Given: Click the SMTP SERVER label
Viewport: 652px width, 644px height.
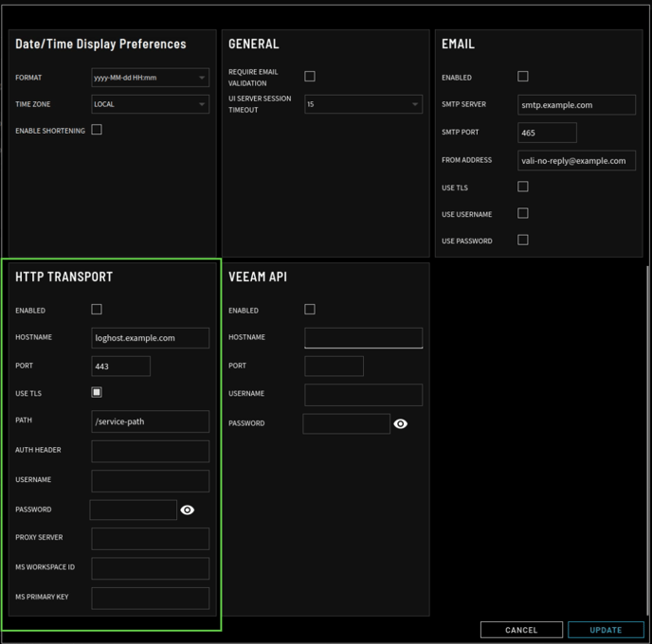Looking at the screenshot, I should [x=463, y=104].
